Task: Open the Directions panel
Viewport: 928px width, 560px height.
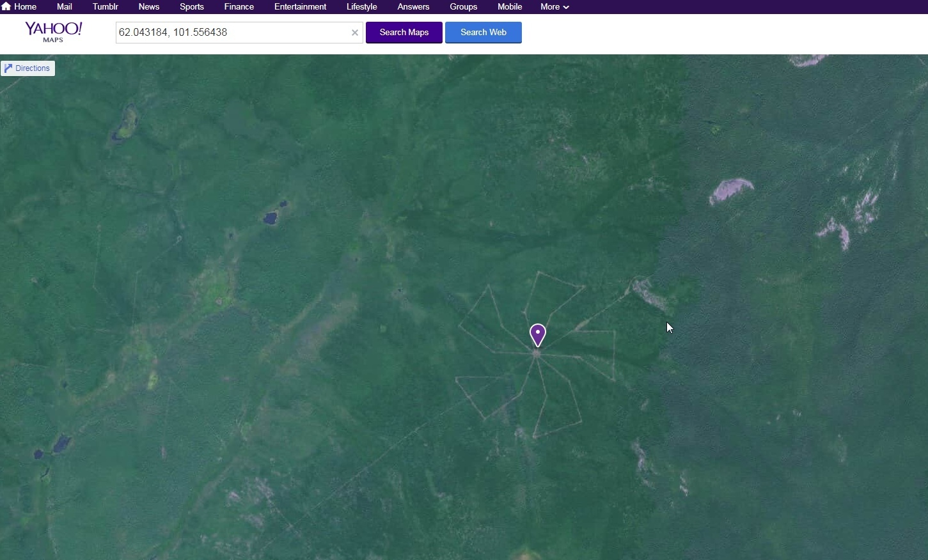Action: [28, 68]
